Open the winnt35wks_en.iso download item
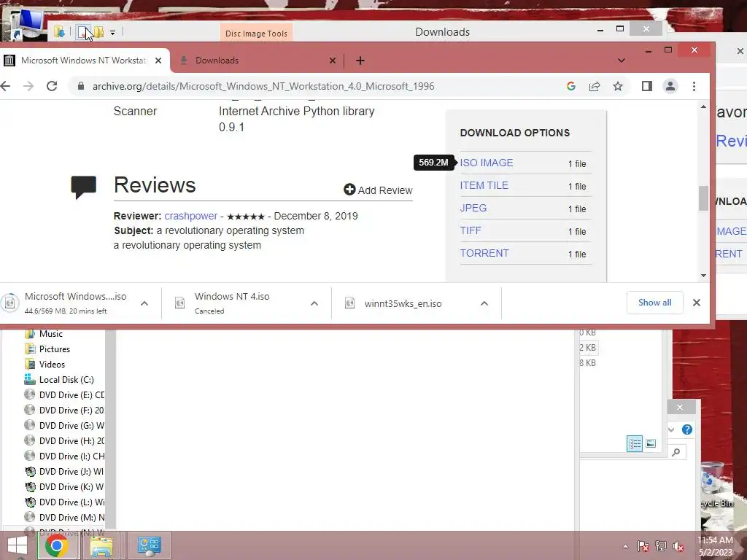The image size is (747, 560). click(x=403, y=303)
